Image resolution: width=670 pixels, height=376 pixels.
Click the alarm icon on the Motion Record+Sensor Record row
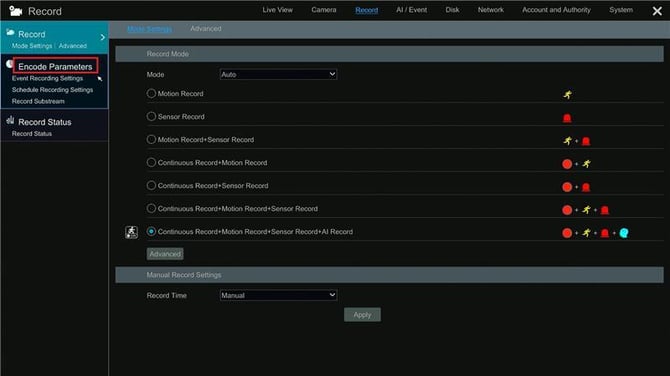586,141
